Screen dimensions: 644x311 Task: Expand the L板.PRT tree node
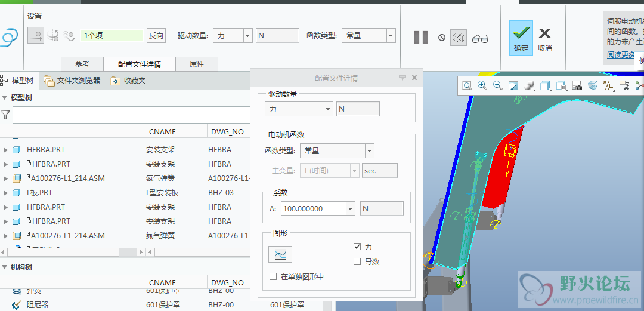click(5, 193)
